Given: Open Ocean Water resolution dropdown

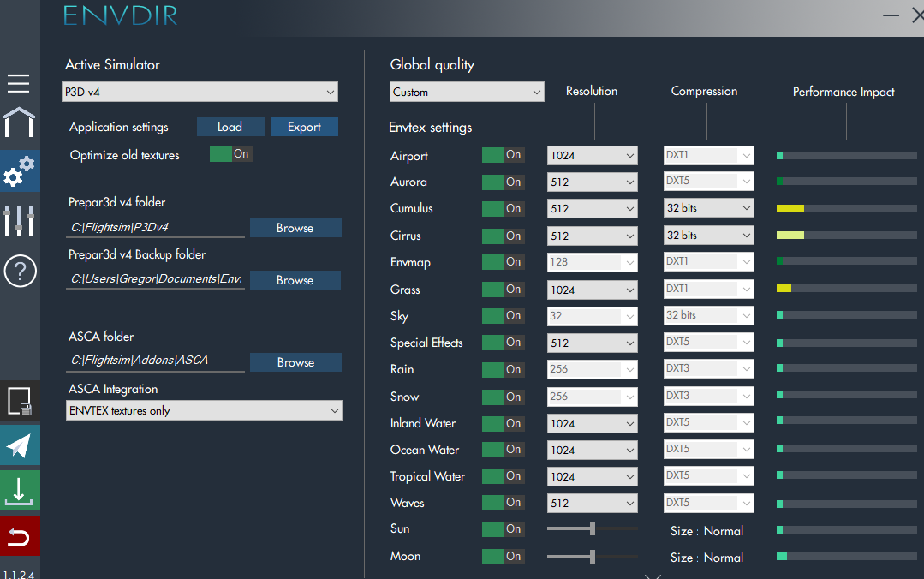Looking at the screenshot, I should (x=593, y=450).
